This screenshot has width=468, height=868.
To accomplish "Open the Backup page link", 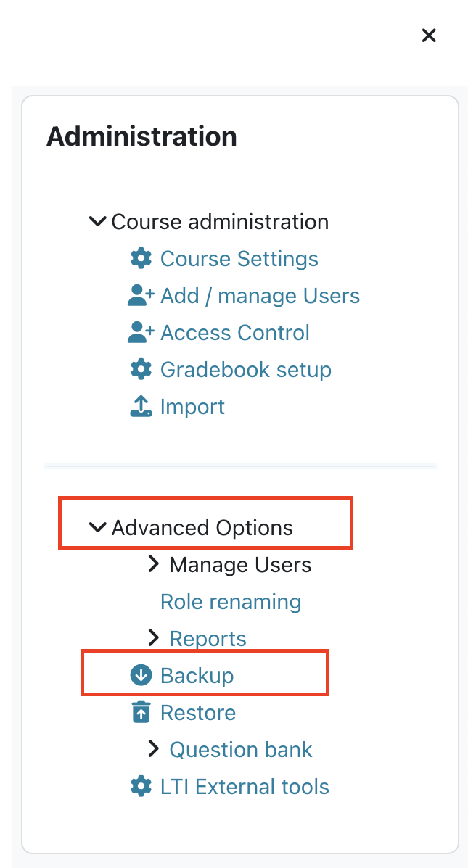I will [197, 676].
